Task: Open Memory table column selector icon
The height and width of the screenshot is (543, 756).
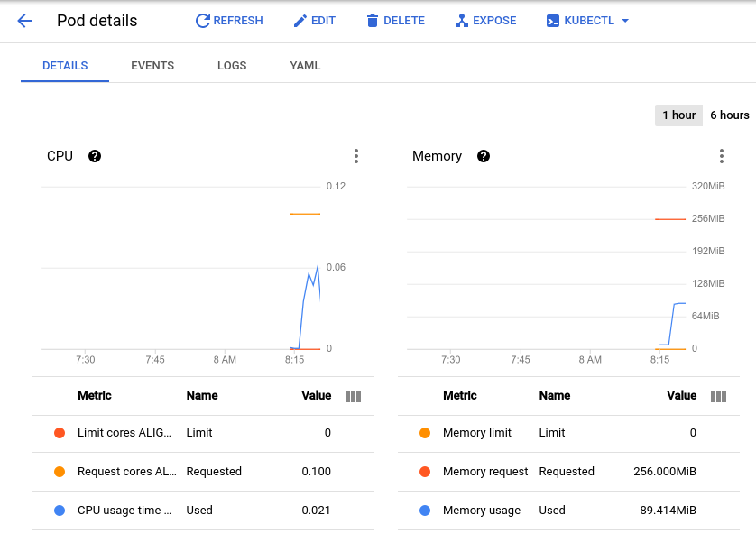Action: (x=718, y=396)
